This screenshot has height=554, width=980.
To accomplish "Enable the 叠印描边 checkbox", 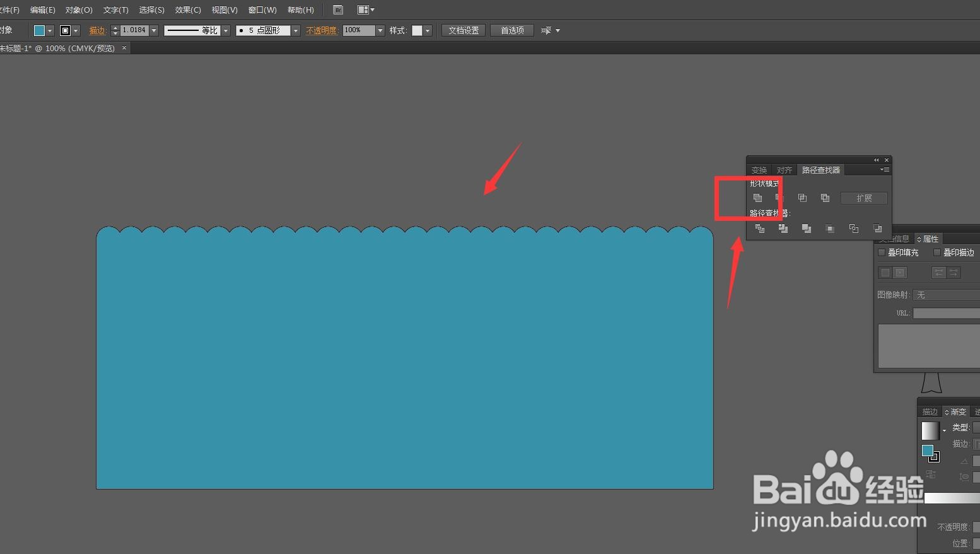I will [x=937, y=252].
